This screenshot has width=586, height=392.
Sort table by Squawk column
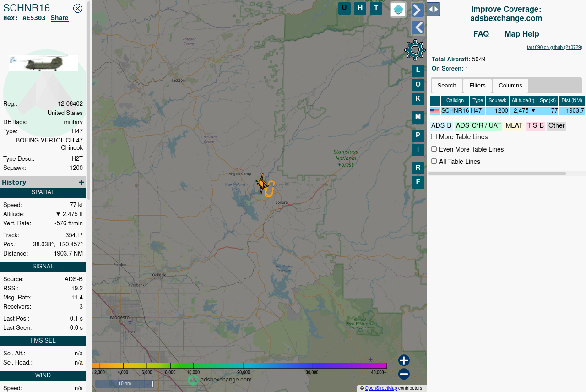point(498,101)
